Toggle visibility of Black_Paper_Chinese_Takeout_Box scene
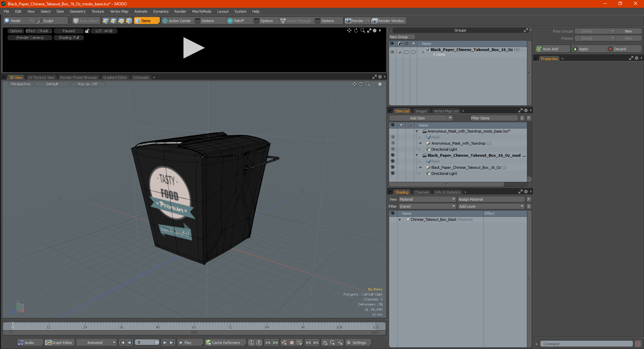The height and width of the screenshot is (349, 644). point(392,155)
